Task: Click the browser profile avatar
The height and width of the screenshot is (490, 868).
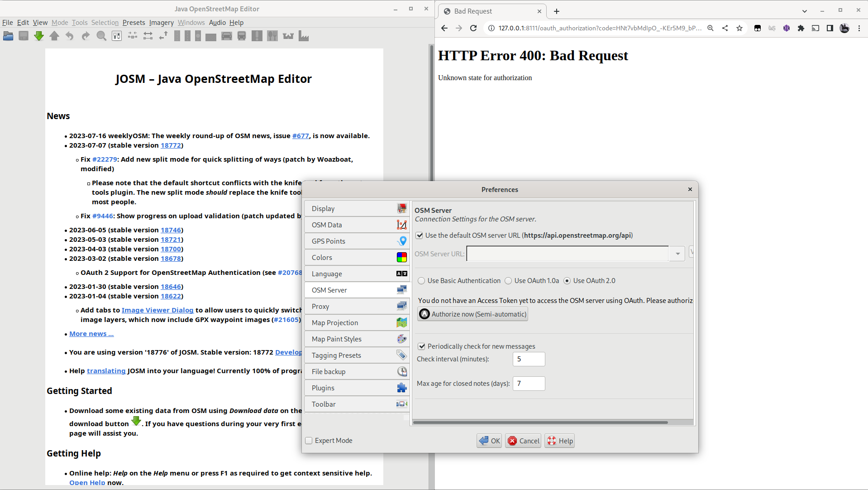Action: point(844,28)
